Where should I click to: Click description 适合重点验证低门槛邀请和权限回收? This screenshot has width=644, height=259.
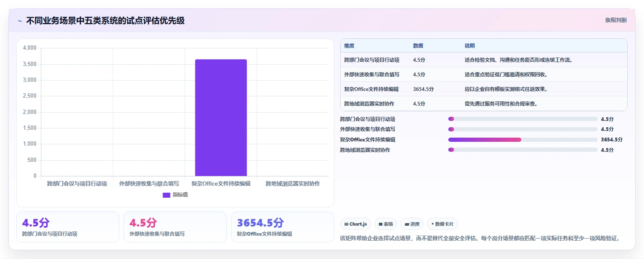pyautogui.click(x=506, y=75)
